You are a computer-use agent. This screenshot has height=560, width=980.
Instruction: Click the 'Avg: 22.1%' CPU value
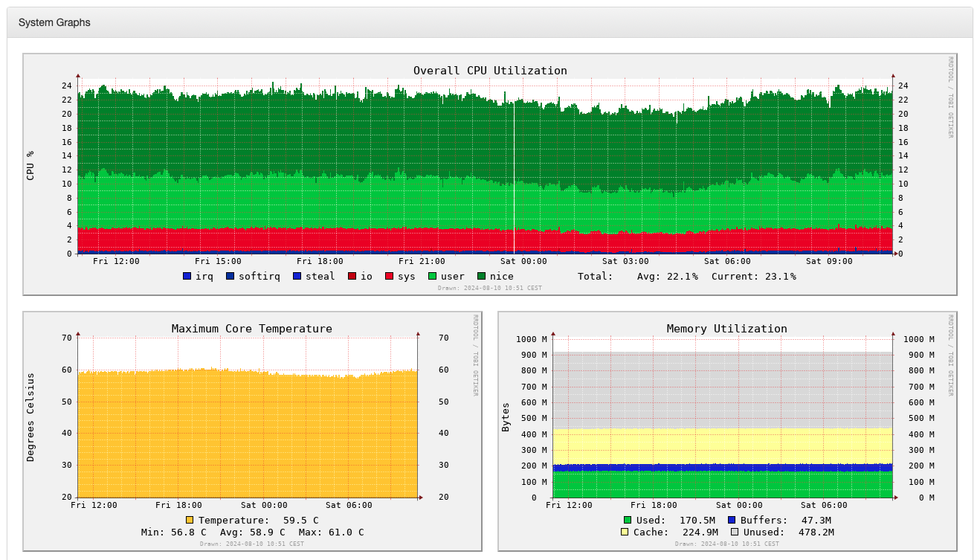pyautogui.click(x=668, y=276)
